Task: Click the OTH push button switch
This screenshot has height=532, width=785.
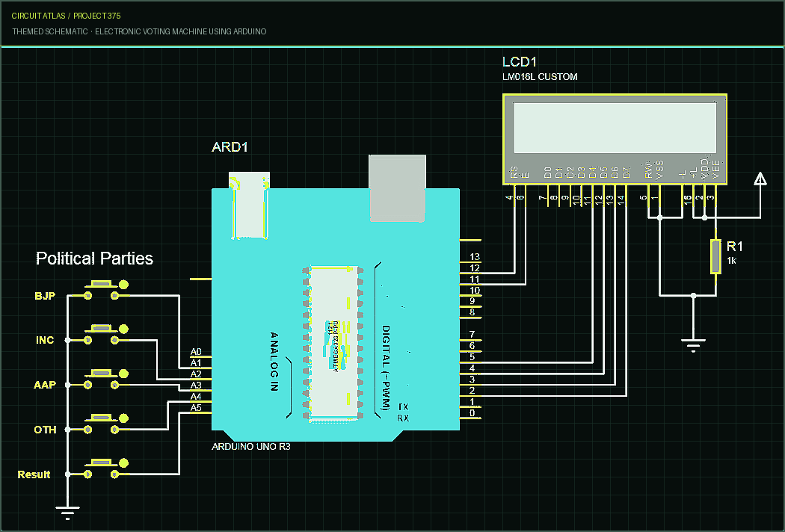Action: (x=106, y=424)
